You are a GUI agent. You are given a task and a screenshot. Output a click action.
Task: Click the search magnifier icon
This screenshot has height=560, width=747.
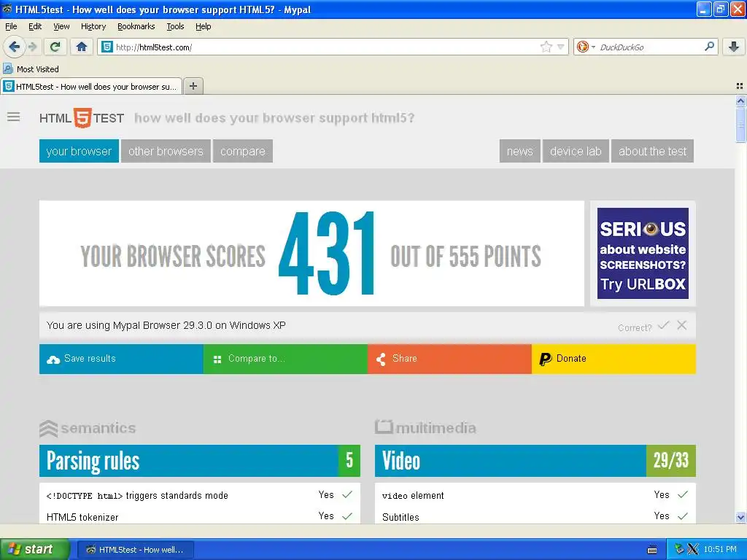coord(709,47)
